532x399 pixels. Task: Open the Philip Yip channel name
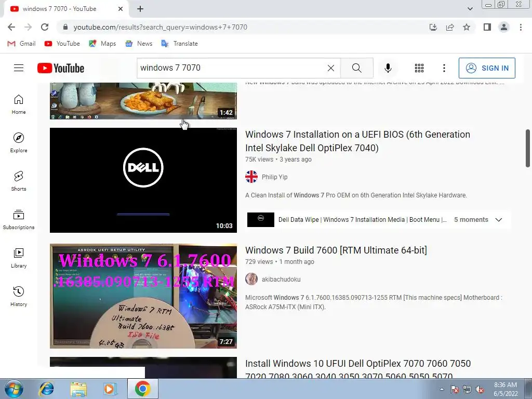(274, 177)
